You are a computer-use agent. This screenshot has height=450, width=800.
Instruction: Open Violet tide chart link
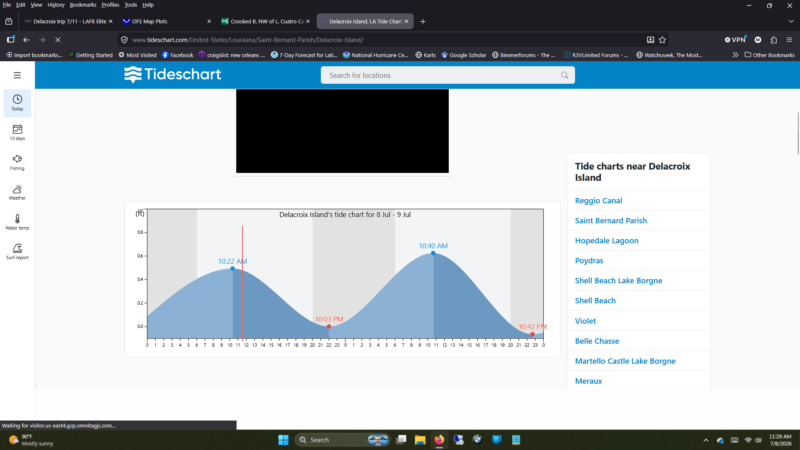click(x=585, y=321)
